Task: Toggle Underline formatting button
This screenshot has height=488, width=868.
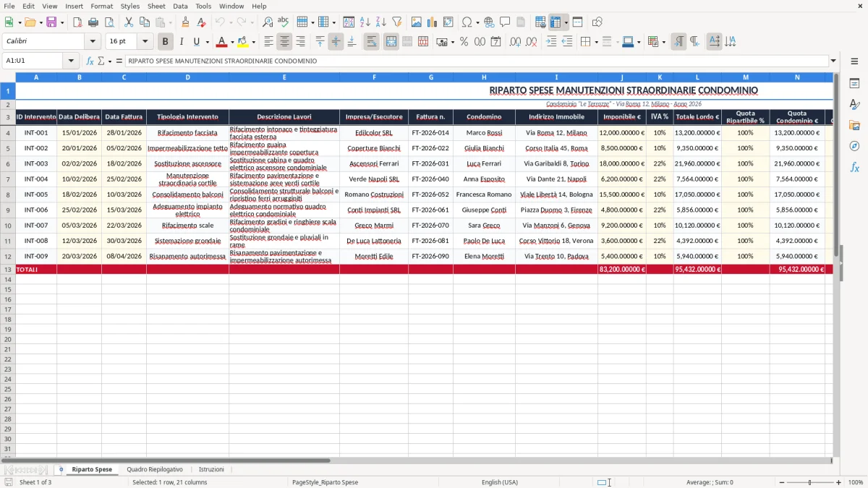Action: click(196, 42)
